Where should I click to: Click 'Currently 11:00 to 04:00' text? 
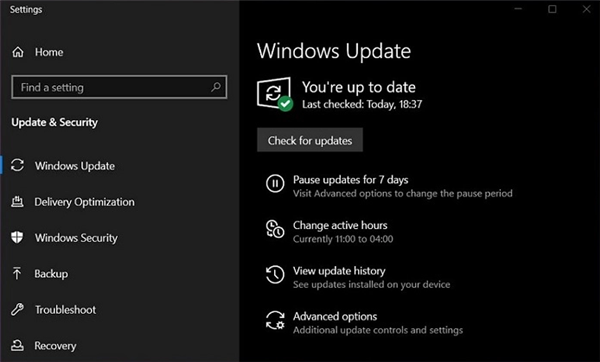click(x=343, y=239)
